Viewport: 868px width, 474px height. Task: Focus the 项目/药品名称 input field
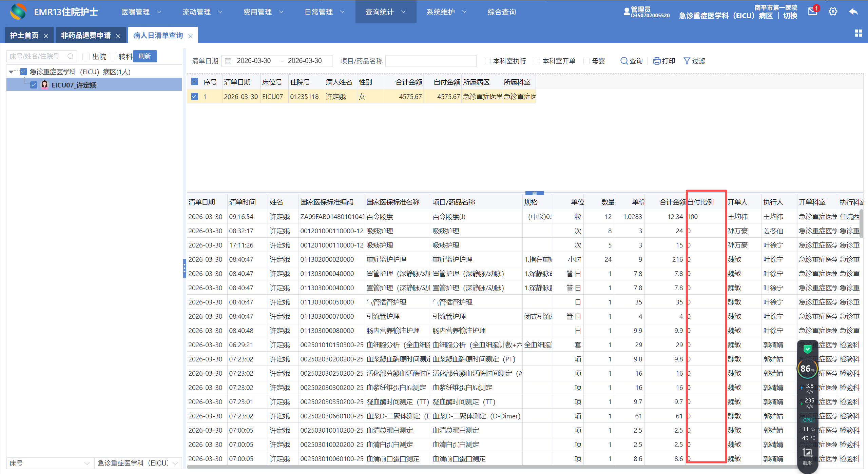431,61
